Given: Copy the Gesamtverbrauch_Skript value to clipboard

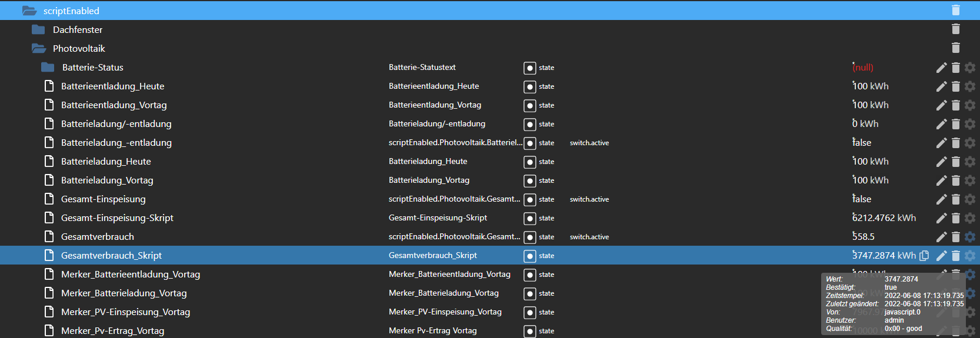Looking at the screenshot, I should tap(924, 256).
